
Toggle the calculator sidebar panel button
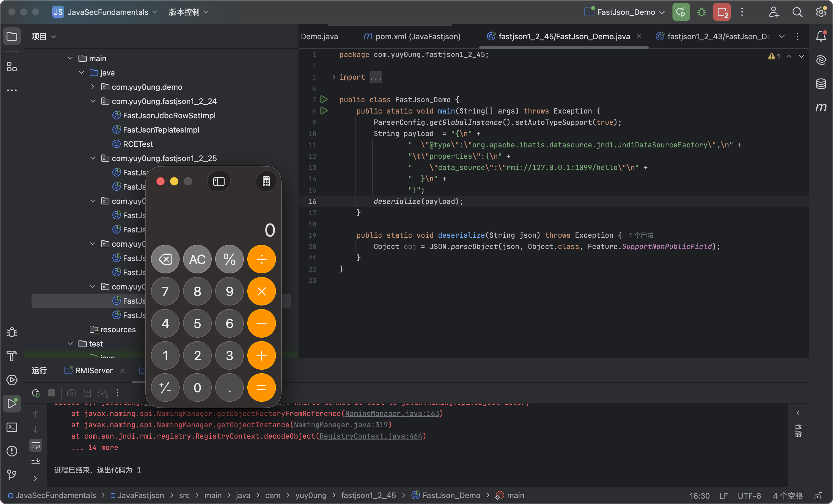click(219, 182)
